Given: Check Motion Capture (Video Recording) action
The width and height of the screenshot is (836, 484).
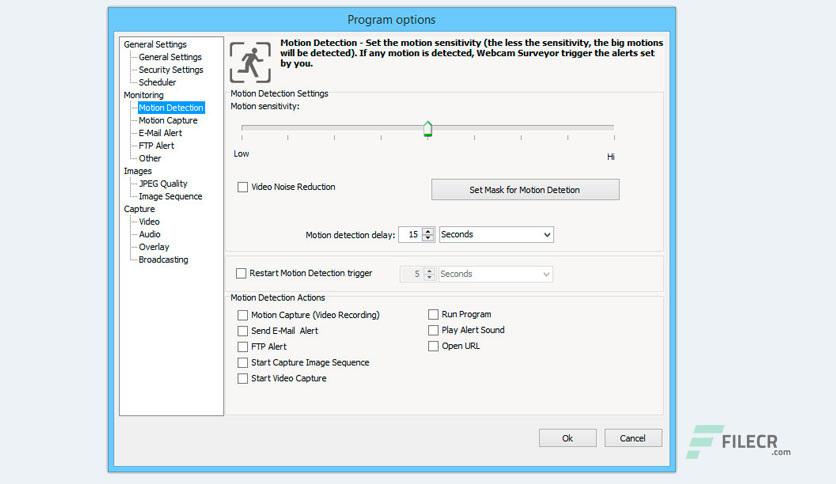Looking at the screenshot, I should (x=243, y=315).
